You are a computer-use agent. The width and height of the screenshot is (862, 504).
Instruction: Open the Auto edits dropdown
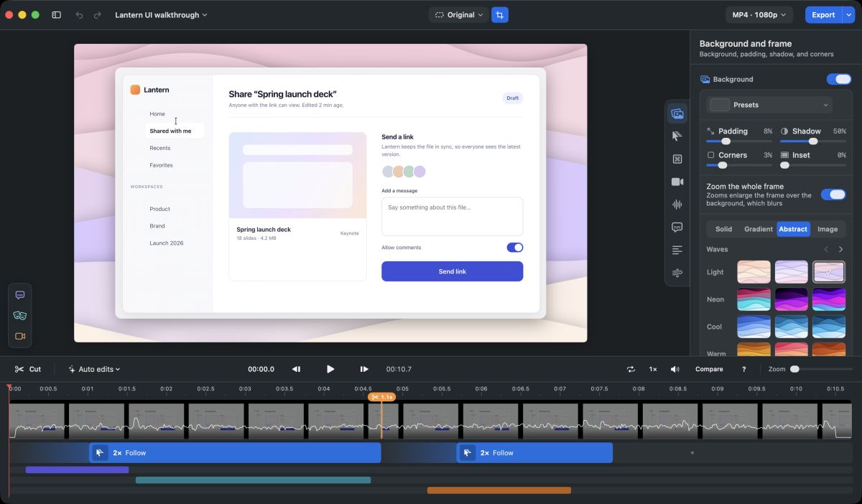tap(94, 369)
